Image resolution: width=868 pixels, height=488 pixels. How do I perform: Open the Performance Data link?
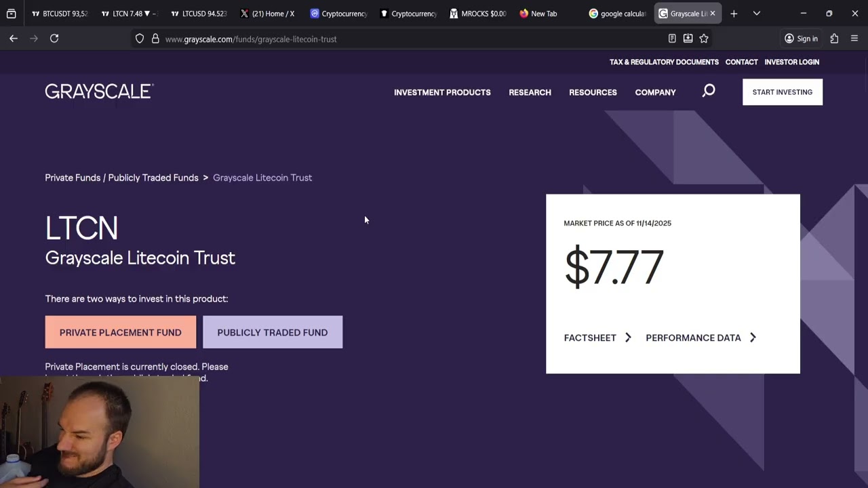pyautogui.click(x=693, y=338)
